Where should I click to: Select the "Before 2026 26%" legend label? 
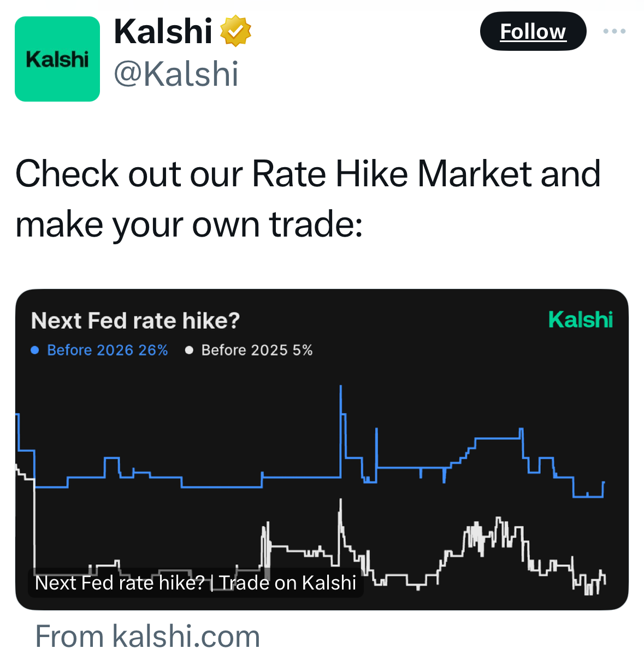click(108, 350)
